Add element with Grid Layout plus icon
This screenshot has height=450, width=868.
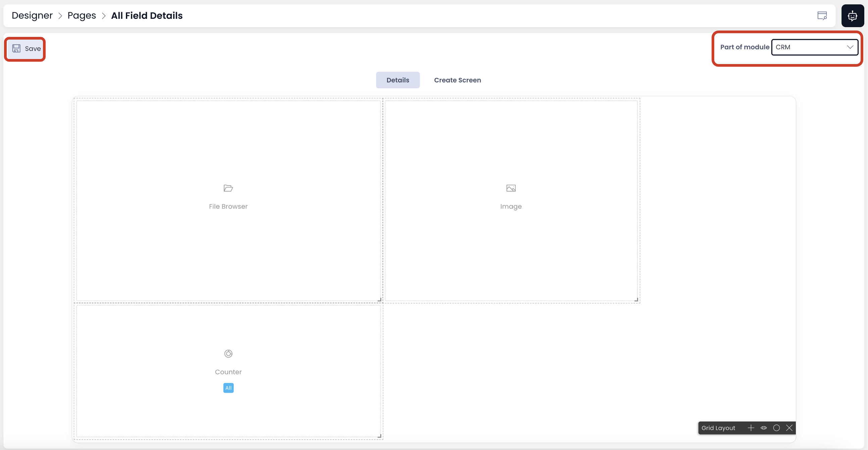pos(751,428)
